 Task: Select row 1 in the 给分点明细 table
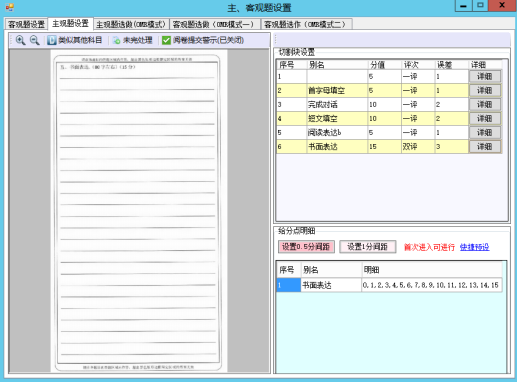click(288, 285)
